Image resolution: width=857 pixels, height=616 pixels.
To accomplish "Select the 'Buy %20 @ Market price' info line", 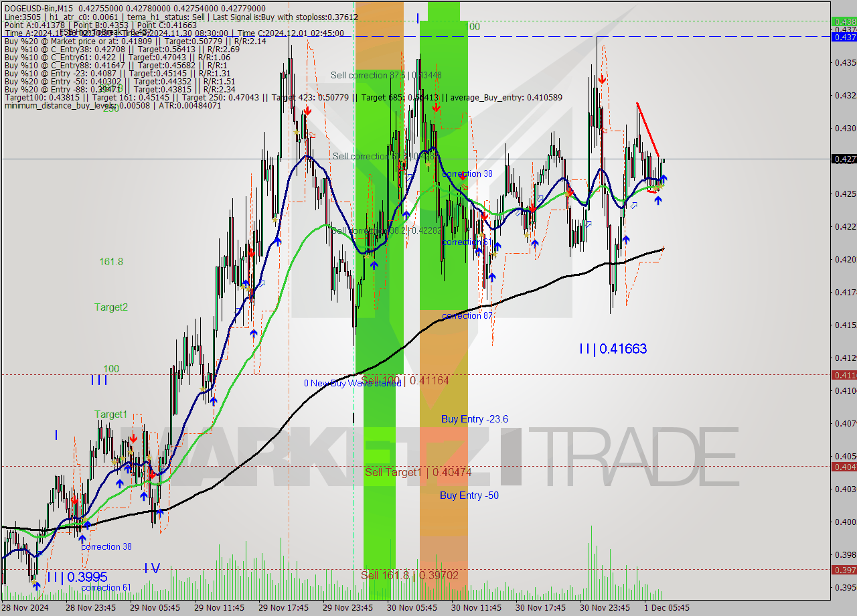I will tap(135, 41).
